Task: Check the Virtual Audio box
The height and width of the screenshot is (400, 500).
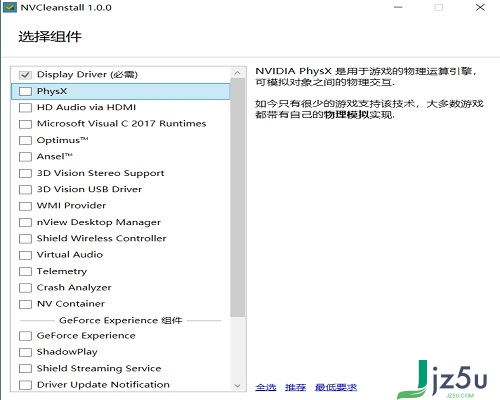Action: point(25,255)
